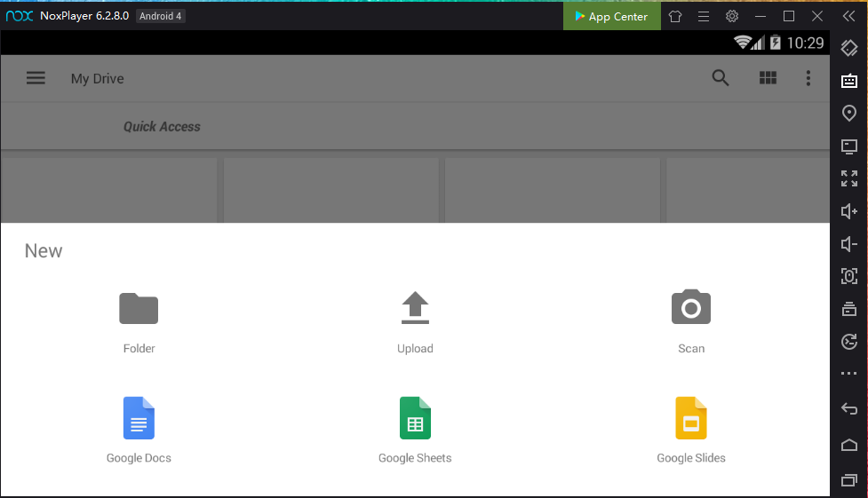The image size is (868, 498).
Task: Open the three-dot overflow menu in Drive
Action: (x=808, y=78)
